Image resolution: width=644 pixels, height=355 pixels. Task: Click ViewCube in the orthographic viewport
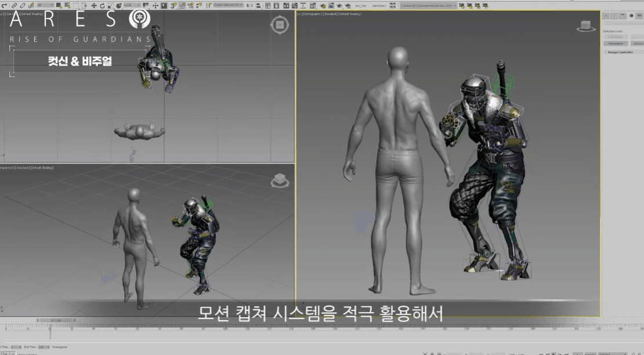(586, 26)
